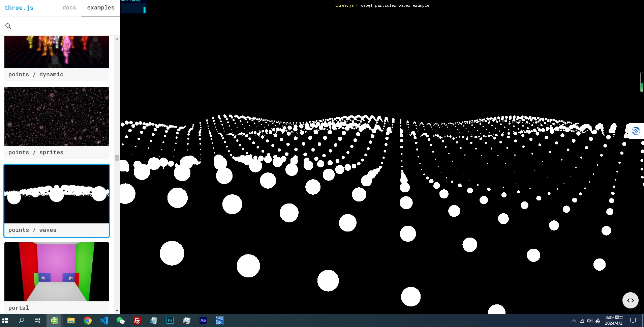
Task: Open the network Wi-Fi tray icon
Action: [582, 321]
